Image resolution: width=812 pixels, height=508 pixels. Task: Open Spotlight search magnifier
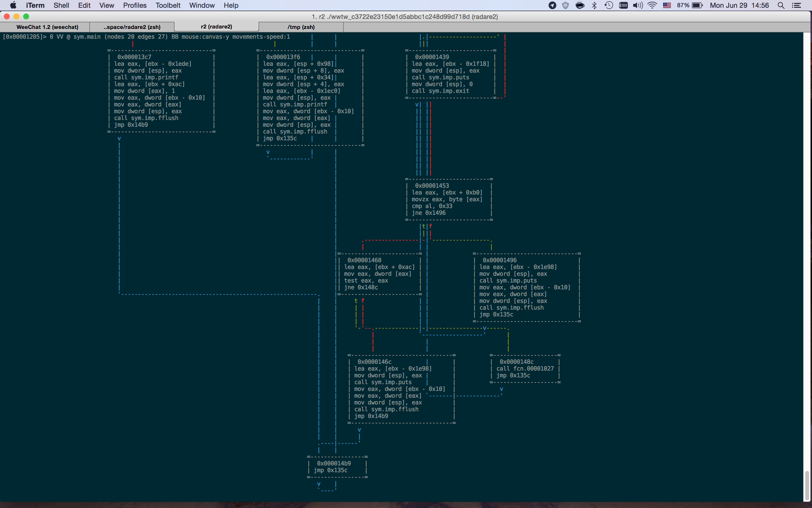tap(781, 5)
